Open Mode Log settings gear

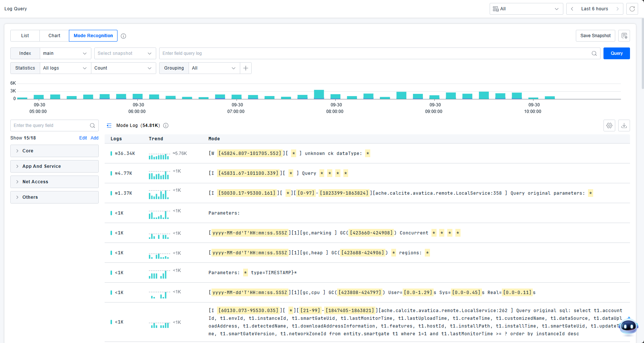[609, 125]
